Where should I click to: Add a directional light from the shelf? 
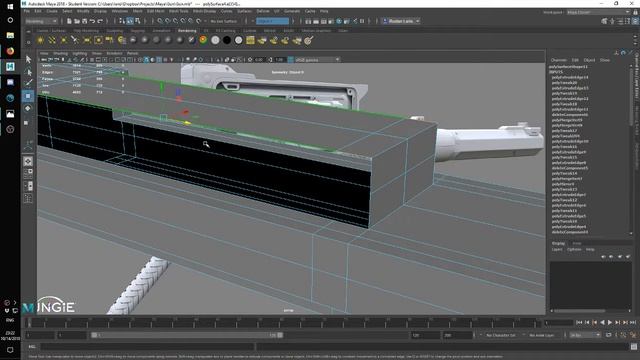pyautogui.click(x=52, y=40)
